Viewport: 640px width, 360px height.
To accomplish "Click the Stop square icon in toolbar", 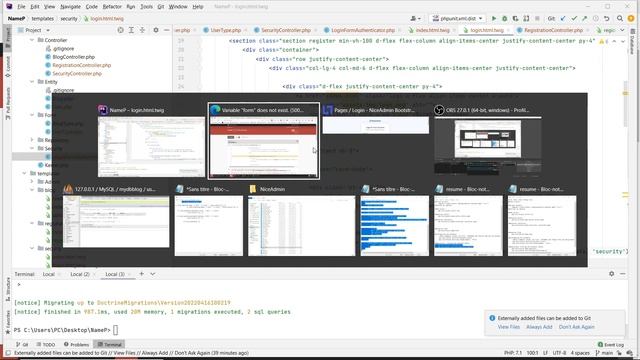I will [537, 18].
